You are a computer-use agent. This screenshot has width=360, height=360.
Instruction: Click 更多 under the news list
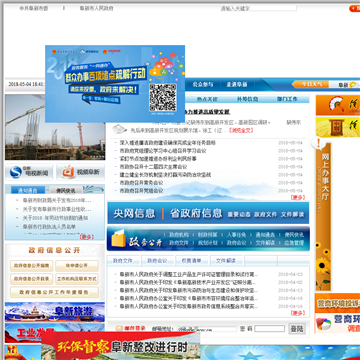pos(298,197)
